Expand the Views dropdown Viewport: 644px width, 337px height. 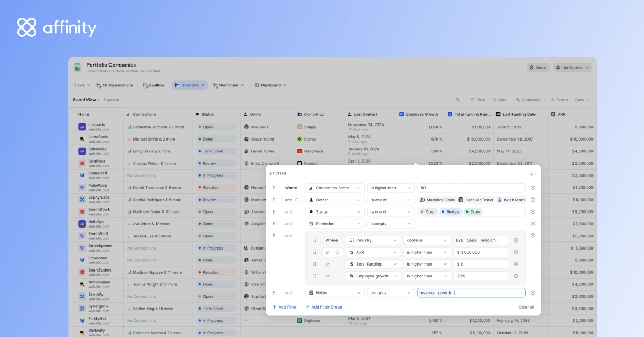point(82,85)
